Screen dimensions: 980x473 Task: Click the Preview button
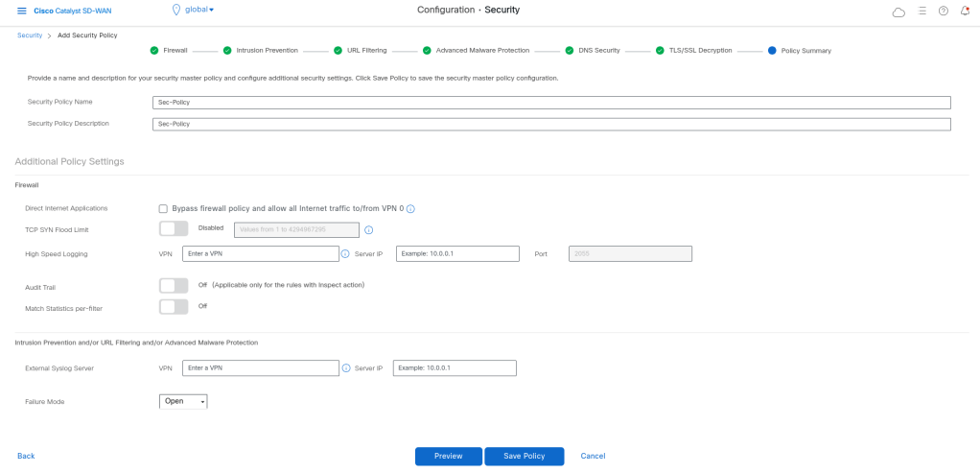[448, 456]
